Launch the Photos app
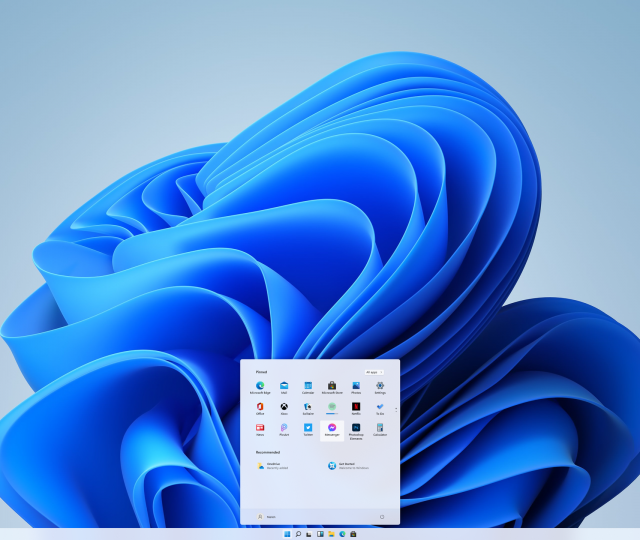640x540 pixels. (x=356, y=386)
